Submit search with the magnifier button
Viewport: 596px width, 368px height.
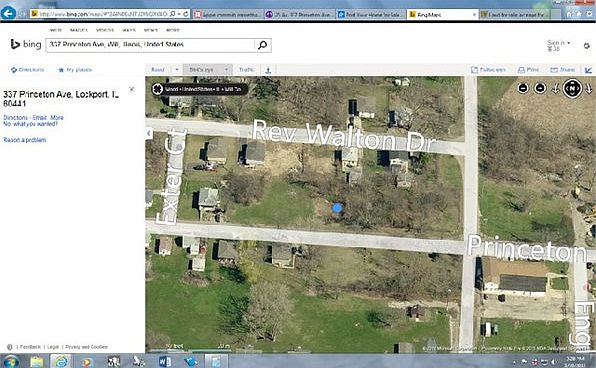point(262,45)
